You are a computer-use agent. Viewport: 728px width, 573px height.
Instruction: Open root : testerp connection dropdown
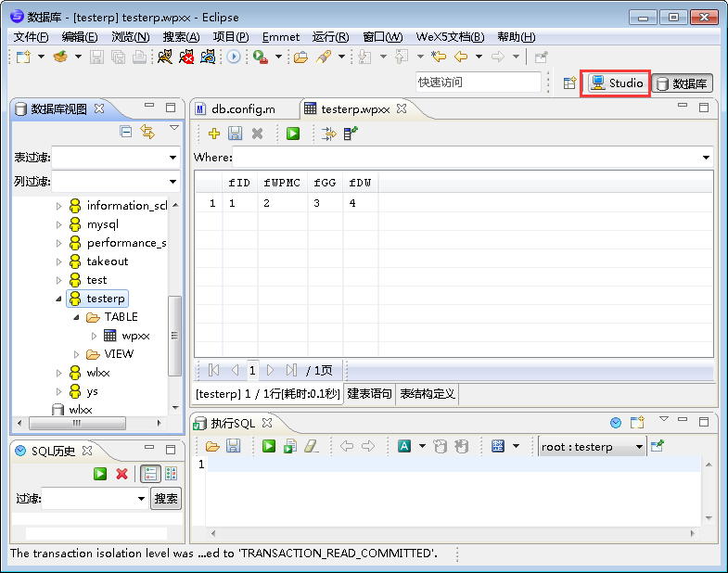[639, 447]
